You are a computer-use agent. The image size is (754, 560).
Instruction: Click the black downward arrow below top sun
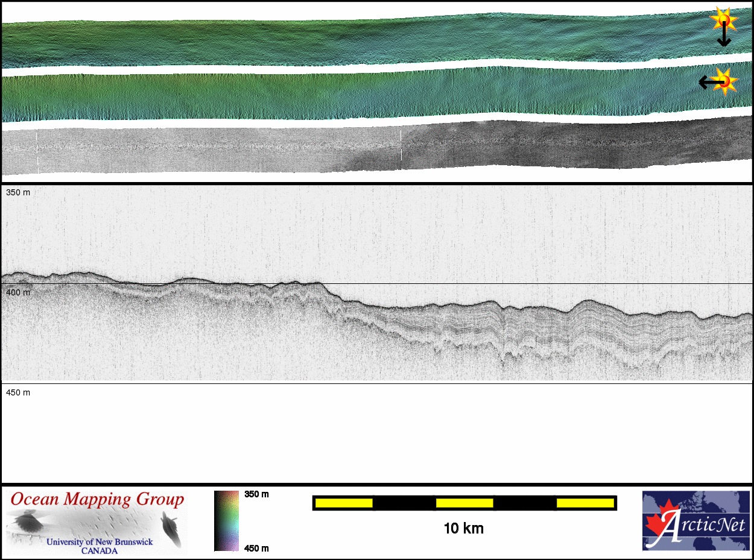[724, 39]
